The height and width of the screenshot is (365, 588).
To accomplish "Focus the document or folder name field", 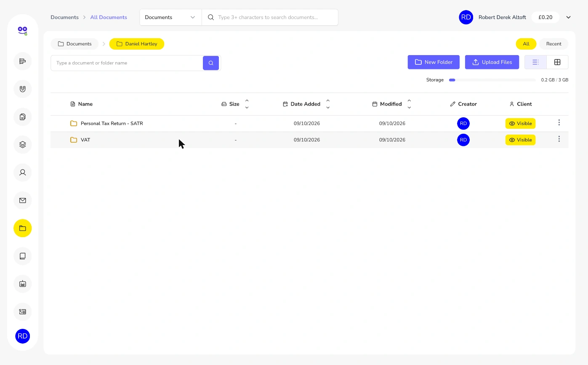I will (127, 63).
